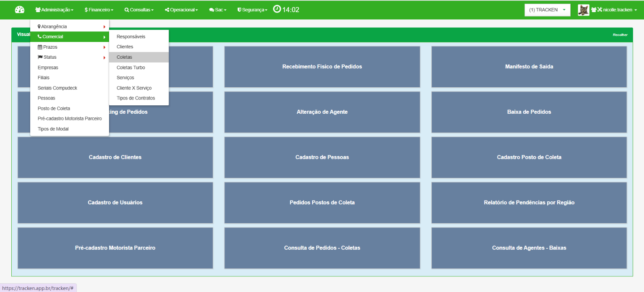Expand the (1) TRACKEN company selector
Screen dimensions: 644x292
click(548, 10)
